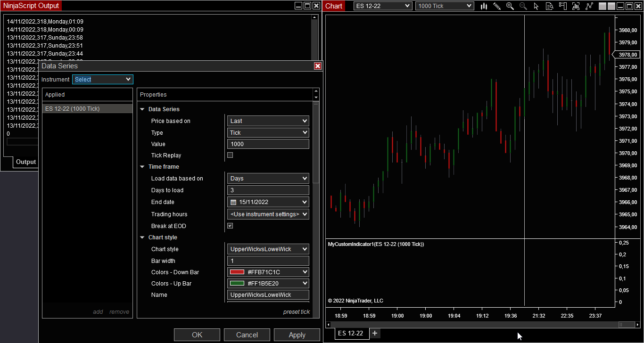Cancel the Data Series dialog
Viewport: 644px width, 343px height.
click(247, 335)
